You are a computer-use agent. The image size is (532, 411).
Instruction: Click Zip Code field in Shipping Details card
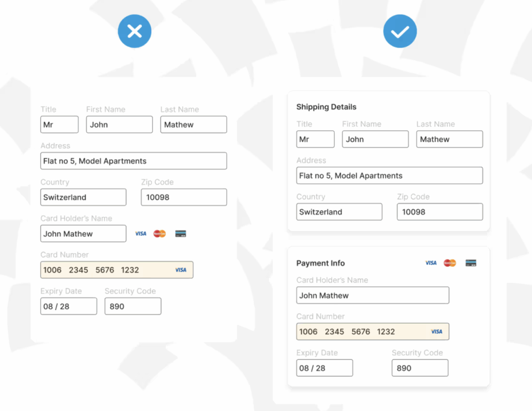coord(440,212)
